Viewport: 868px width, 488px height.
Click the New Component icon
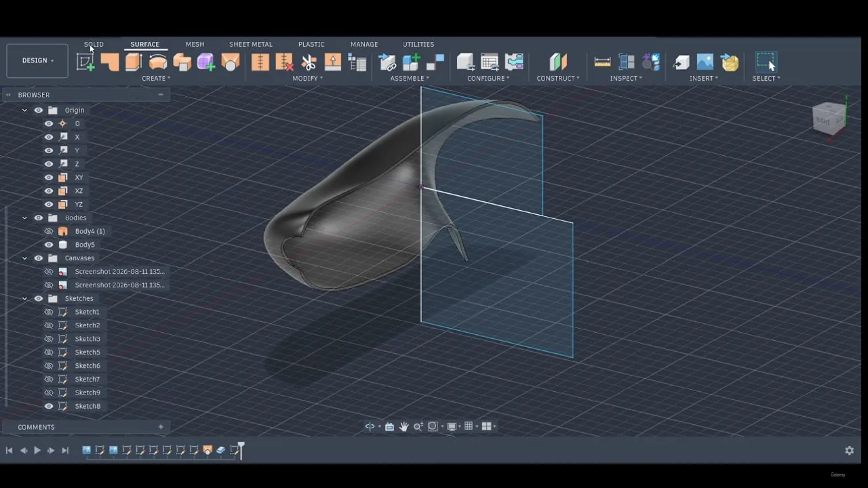[412, 62]
